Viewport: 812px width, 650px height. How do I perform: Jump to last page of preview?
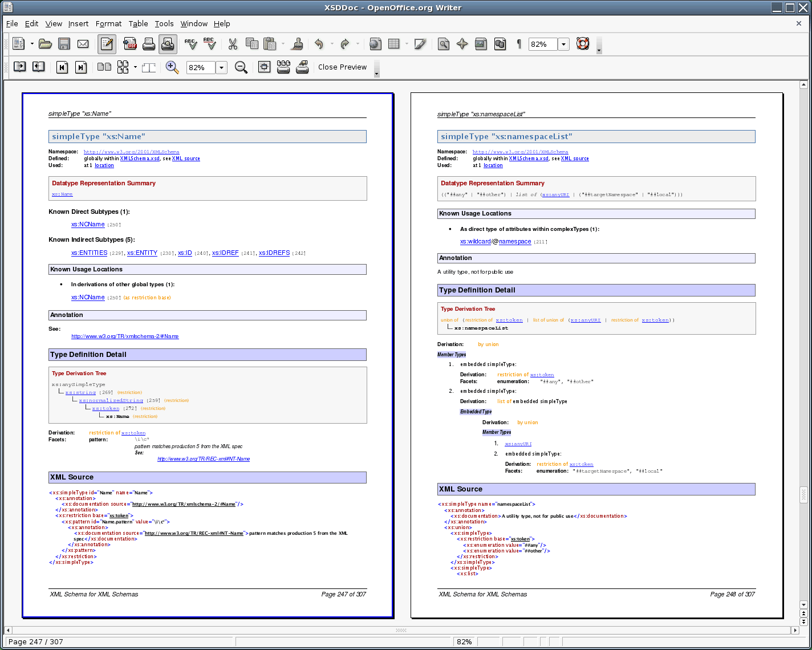[81, 67]
